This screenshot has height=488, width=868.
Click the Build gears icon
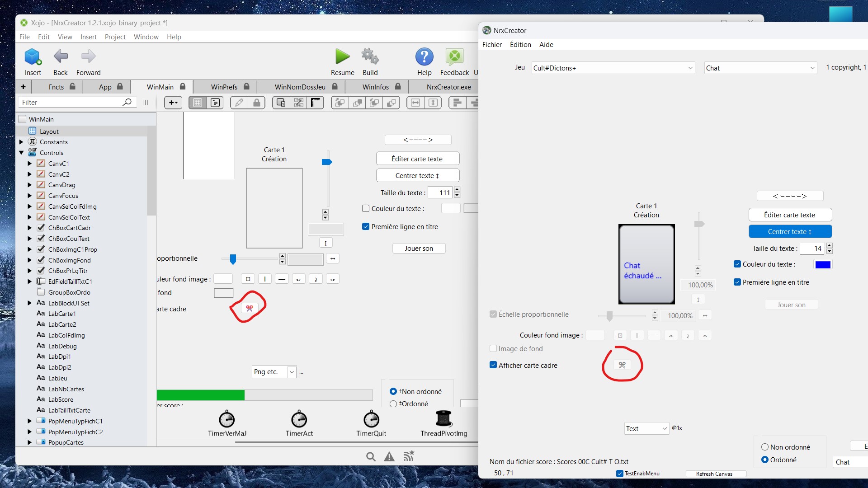[x=370, y=57]
